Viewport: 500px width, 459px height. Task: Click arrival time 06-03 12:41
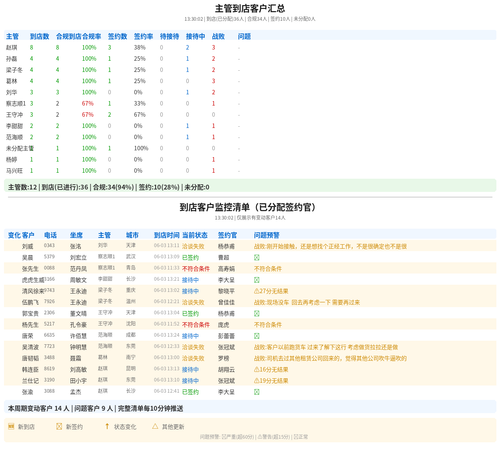(x=167, y=391)
